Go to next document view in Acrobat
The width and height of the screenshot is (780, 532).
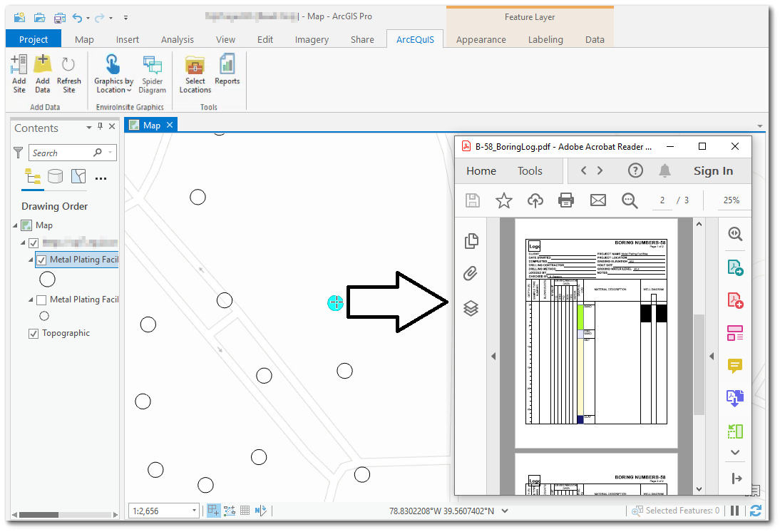point(600,170)
